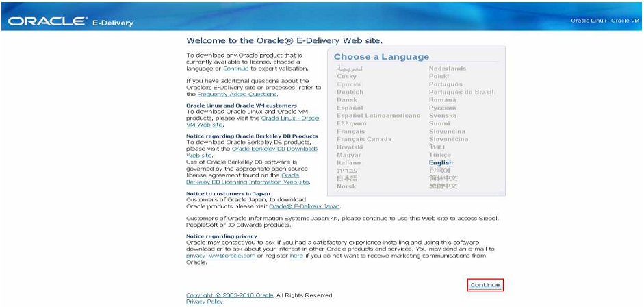
Task: Select Español language option
Action: 350,108
